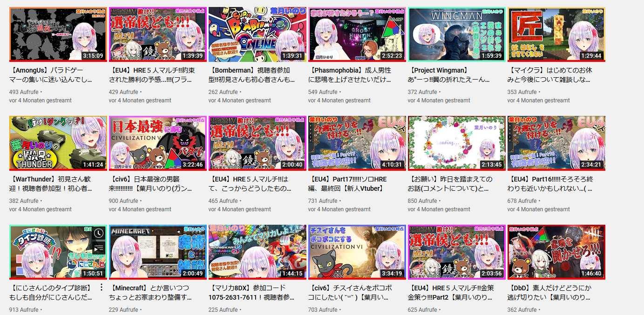The height and width of the screenshot is (315, 644).
Task: Open the Phasmophobia ghost hunting thumbnail
Action: (x=357, y=34)
